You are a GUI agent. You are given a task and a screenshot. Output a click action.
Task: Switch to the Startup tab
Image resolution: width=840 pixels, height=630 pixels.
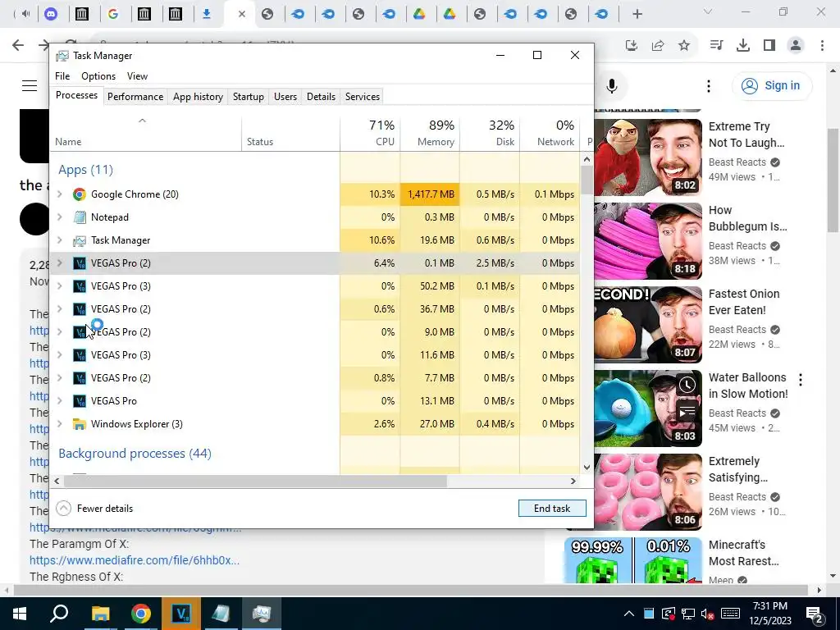pos(248,97)
